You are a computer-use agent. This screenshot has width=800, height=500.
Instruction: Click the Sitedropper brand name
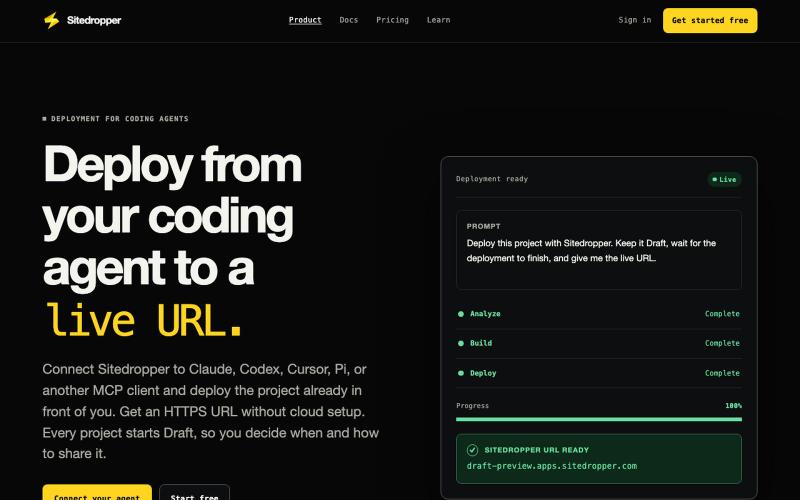pos(94,20)
